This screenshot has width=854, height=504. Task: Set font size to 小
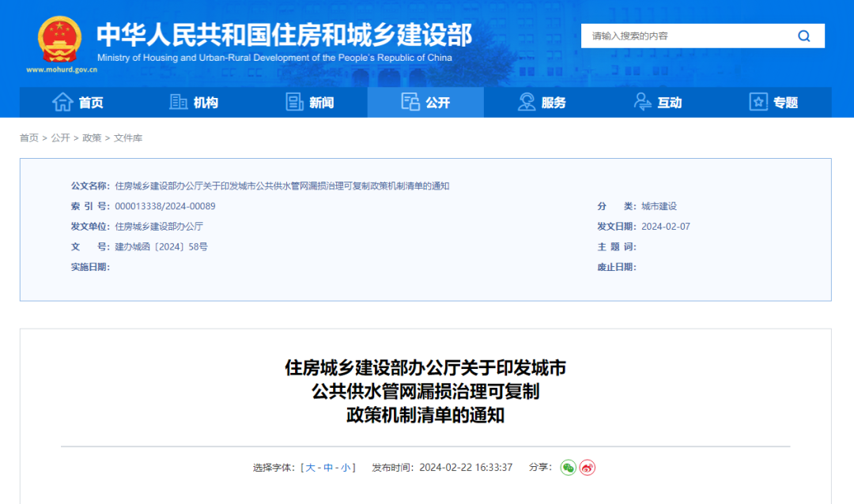point(346,468)
